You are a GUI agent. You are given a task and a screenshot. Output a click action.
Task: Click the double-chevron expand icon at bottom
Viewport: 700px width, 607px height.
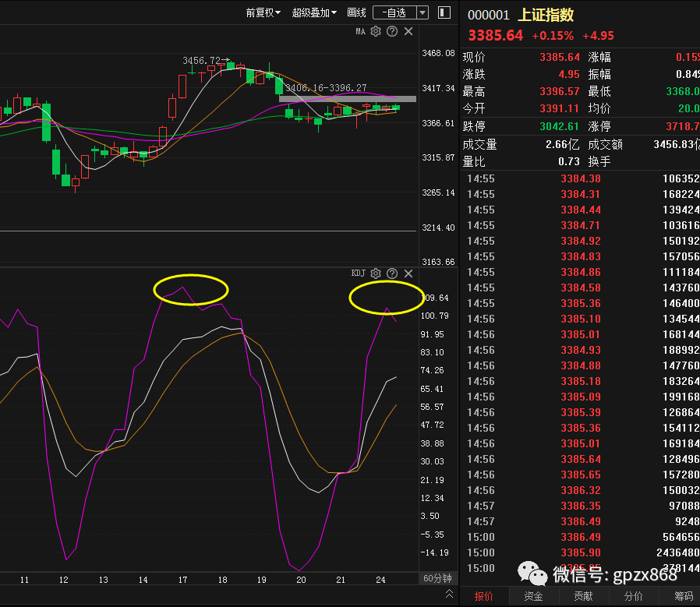(448, 594)
